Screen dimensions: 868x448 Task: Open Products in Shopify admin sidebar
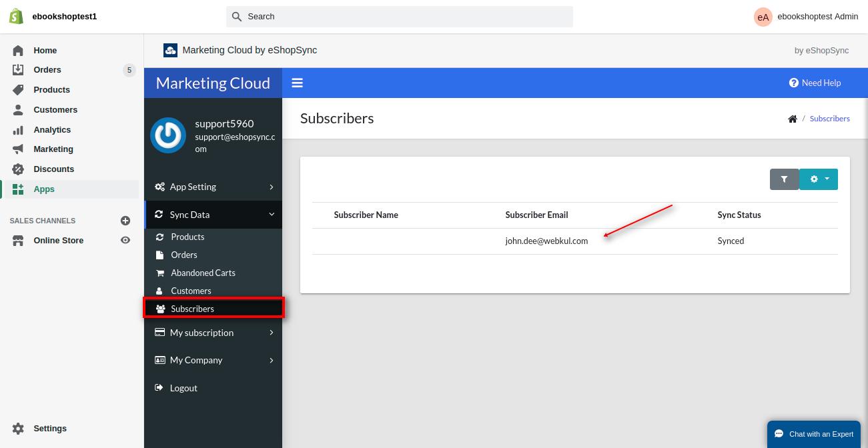click(51, 90)
